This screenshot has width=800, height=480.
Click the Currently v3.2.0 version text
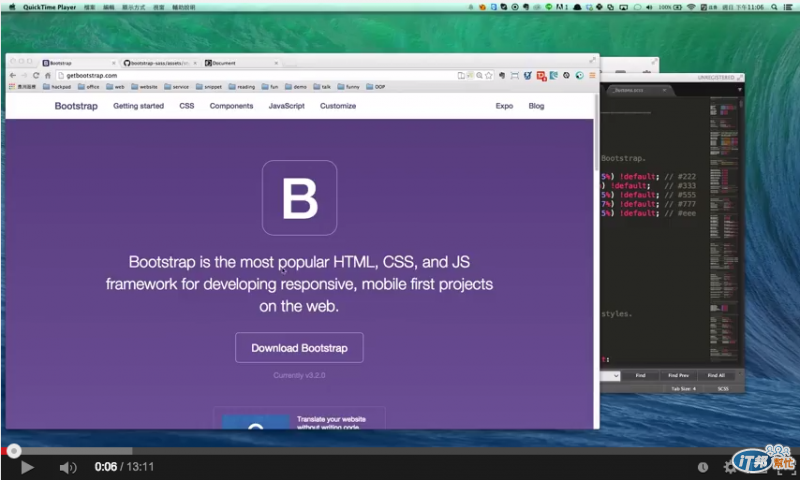coord(299,375)
